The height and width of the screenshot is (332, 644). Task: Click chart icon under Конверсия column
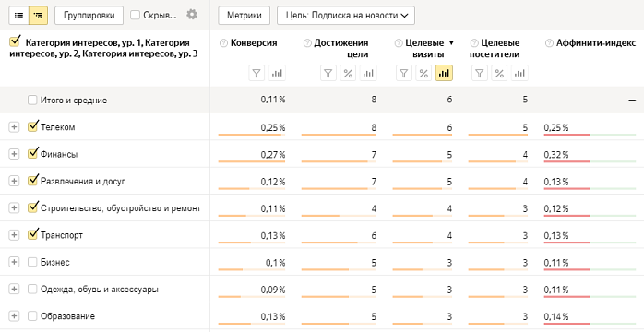pyautogui.click(x=277, y=74)
